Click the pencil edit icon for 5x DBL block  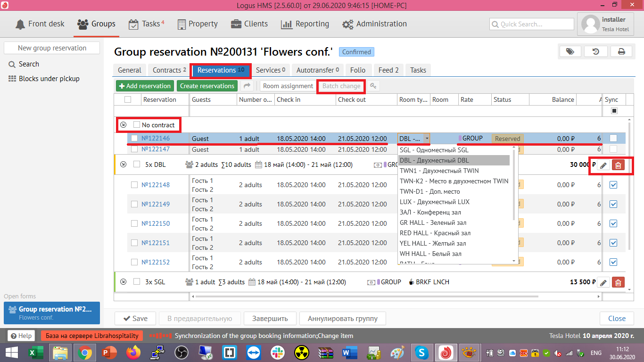click(x=603, y=165)
